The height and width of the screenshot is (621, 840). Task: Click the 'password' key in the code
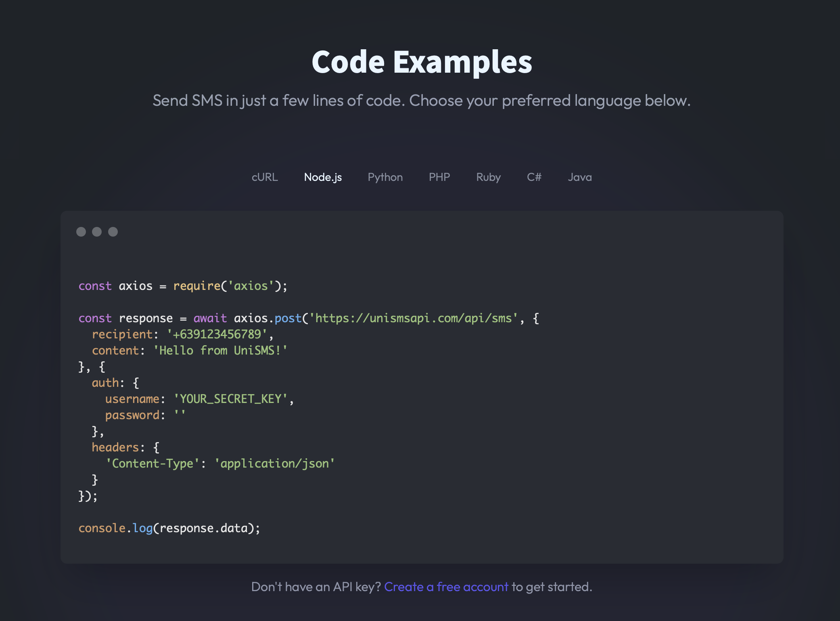(x=132, y=415)
